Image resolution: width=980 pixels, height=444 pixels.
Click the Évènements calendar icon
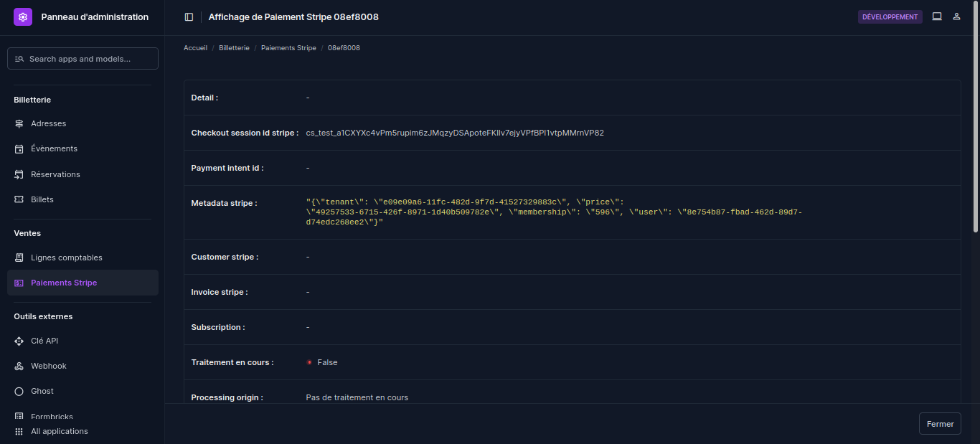pos(19,148)
